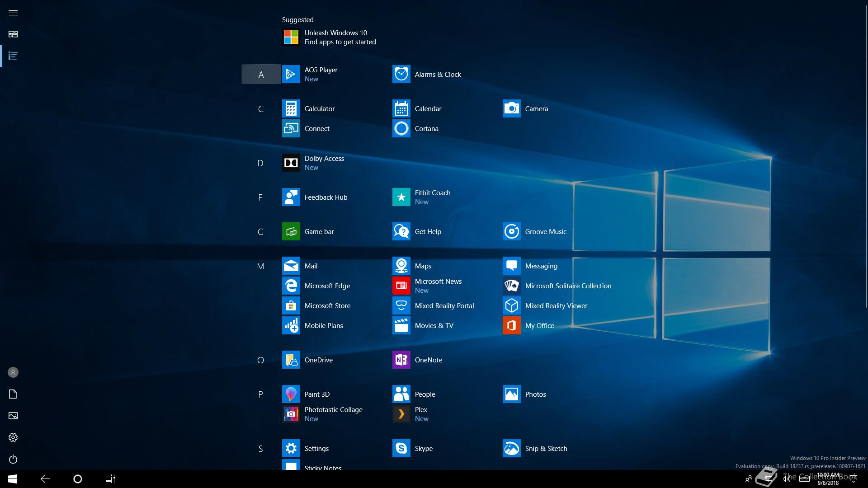Switch to All apps list view
This screenshot has width=868, height=488.
point(13,56)
